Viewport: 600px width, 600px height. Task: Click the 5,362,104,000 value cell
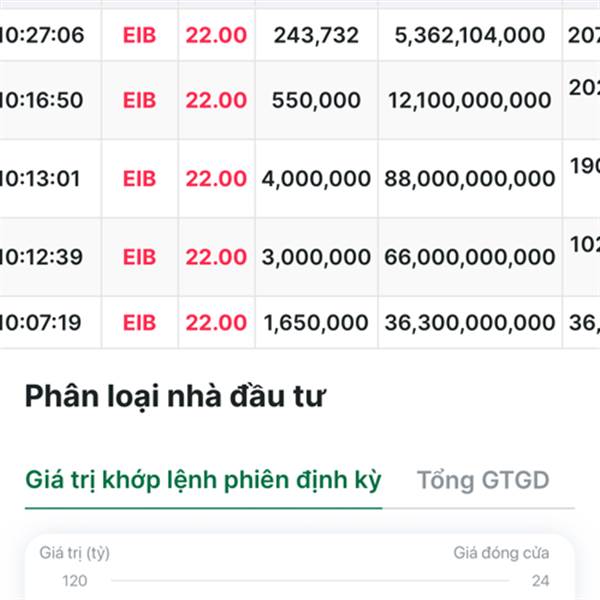coord(470,36)
